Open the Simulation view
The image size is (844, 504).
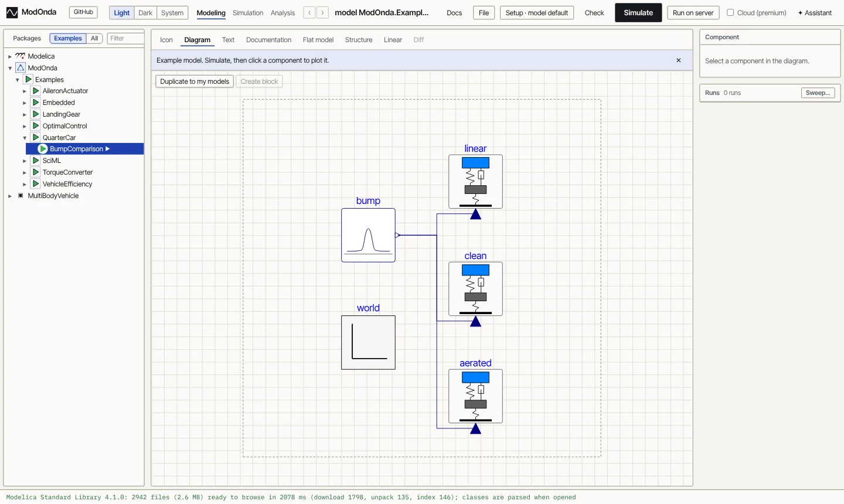tap(248, 13)
